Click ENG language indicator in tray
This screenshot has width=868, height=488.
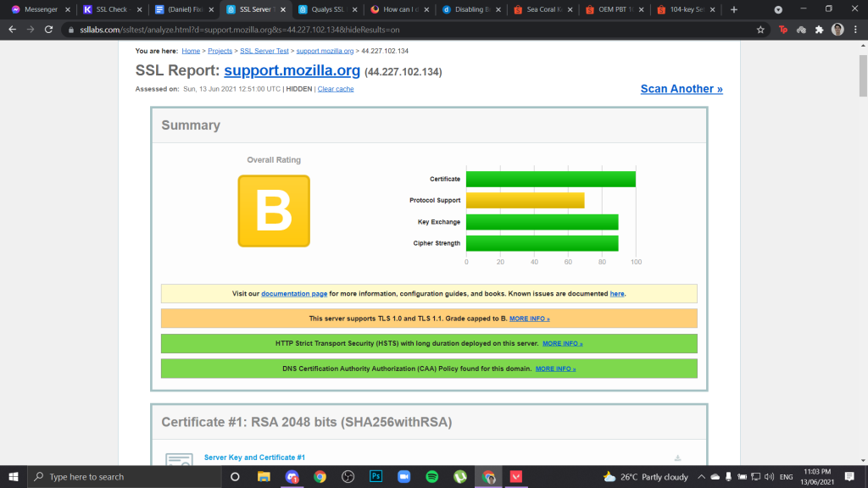786,476
